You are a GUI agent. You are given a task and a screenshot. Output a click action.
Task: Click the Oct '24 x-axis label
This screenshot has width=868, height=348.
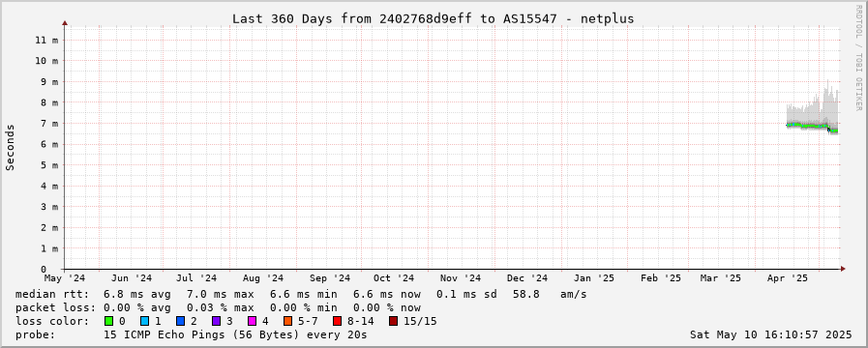pos(394,278)
